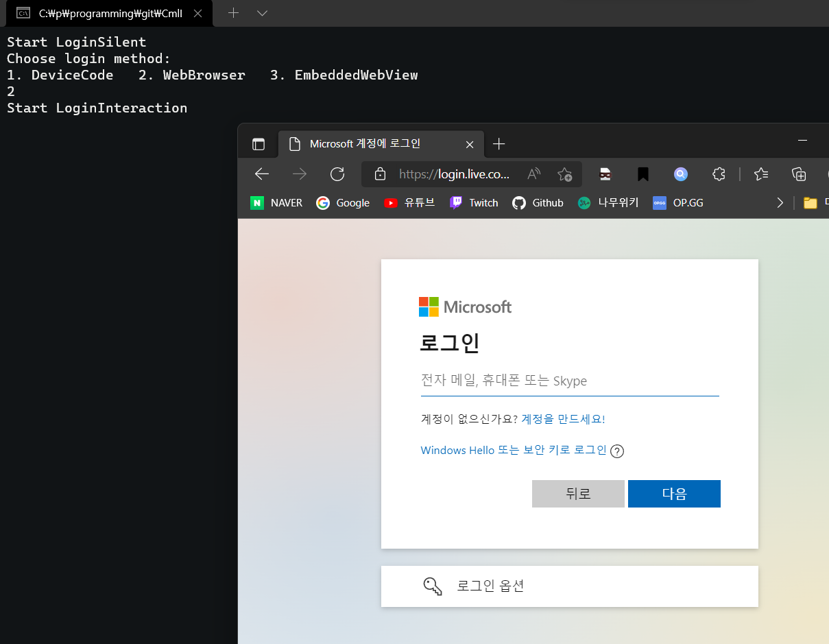Minimize the Edge browser window

tap(803, 141)
